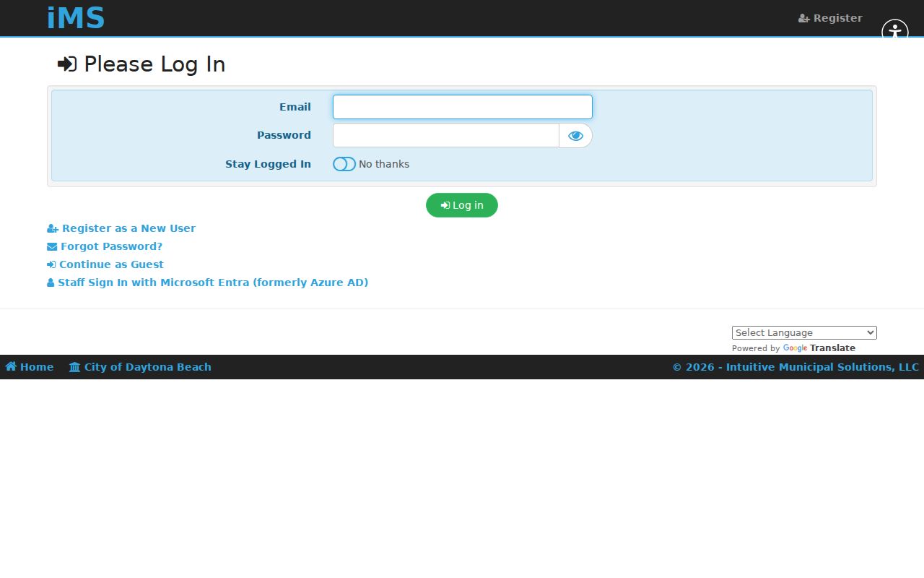Open the City of Daytona Beach link
Image resolution: width=924 pixels, height=578 pixels.
click(140, 367)
